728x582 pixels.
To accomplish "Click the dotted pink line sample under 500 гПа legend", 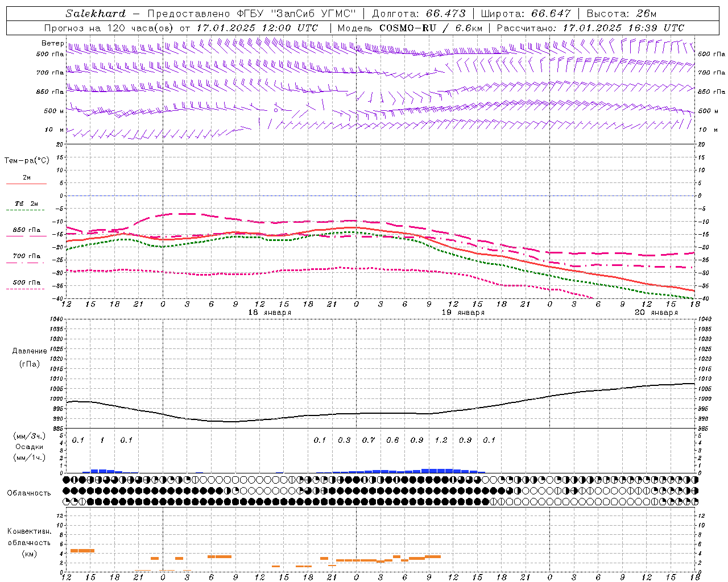I will [x=25, y=289].
